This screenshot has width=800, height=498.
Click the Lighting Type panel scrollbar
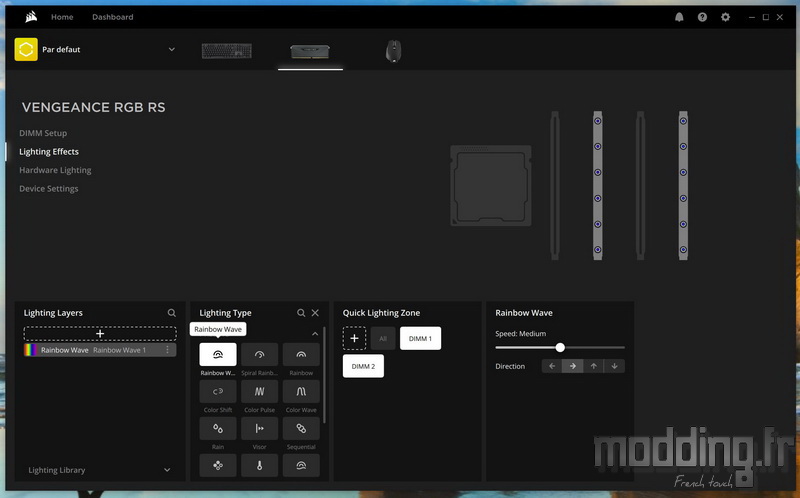click(324, 375)
